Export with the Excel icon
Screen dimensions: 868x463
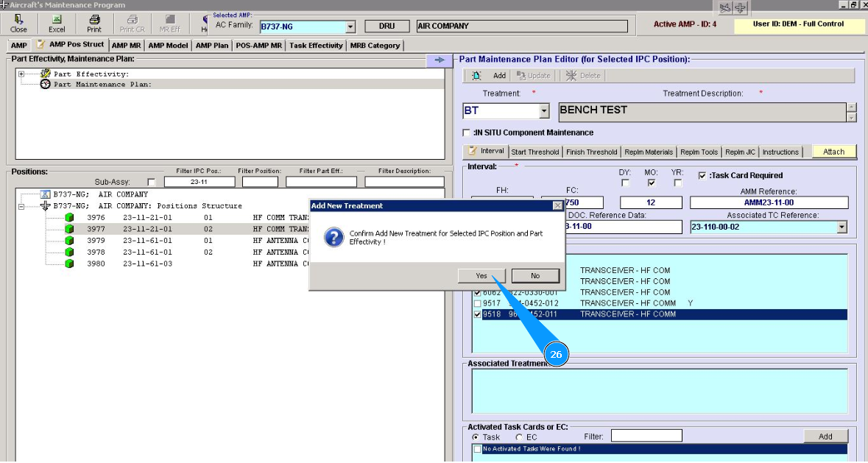[x=57, y=19]
